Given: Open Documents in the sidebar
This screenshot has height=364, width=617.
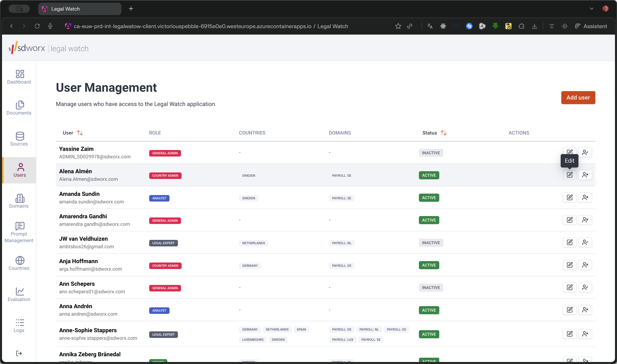Looking at the screenshot, I should [19, 108].
